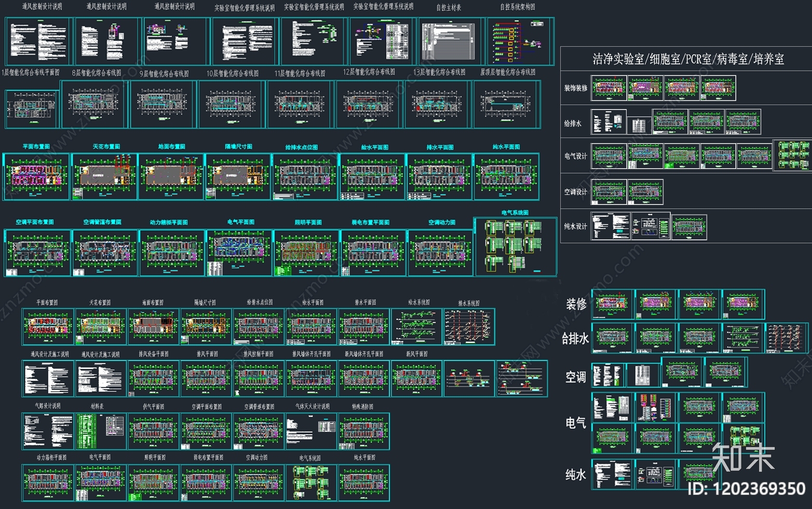The width and height of the screenshot is (812, 509).
Task: Open the 材料表 green table thumbnail
Action: (x=101, y=431)
